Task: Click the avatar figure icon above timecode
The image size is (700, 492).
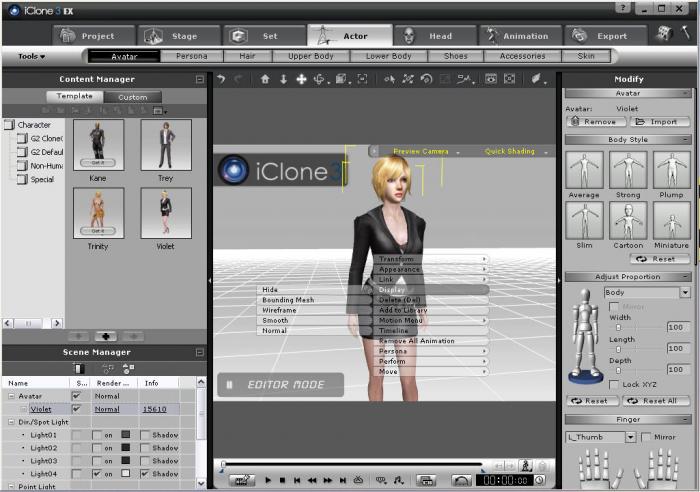Action: pyautogui.click(x=526, y=465)
